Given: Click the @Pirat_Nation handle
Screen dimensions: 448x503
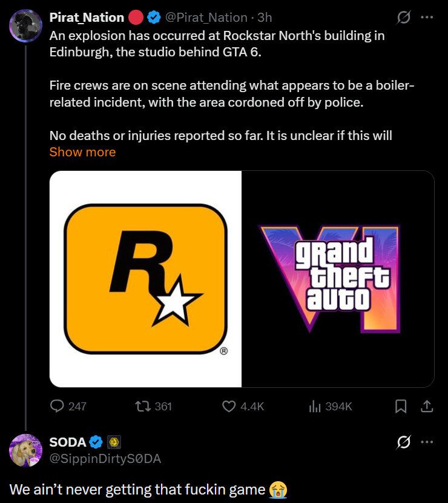Looking at the screenshot, I should (x=206, y=18).
